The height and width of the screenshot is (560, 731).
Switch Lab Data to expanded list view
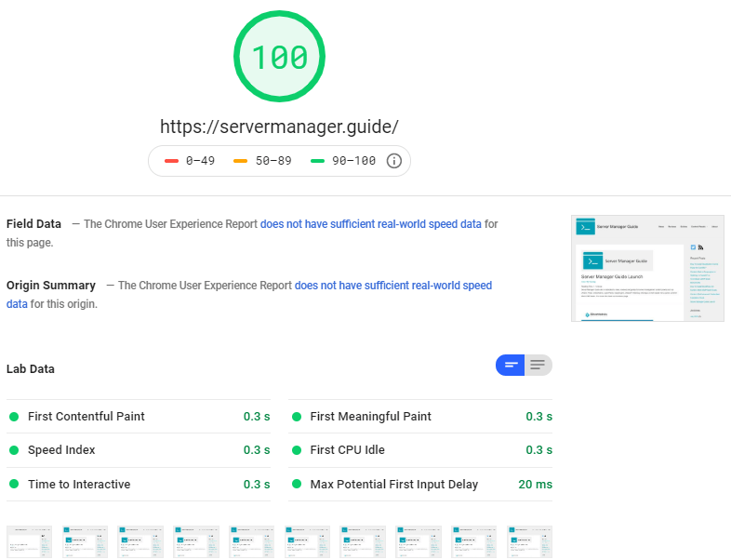[x=538, y=365]
